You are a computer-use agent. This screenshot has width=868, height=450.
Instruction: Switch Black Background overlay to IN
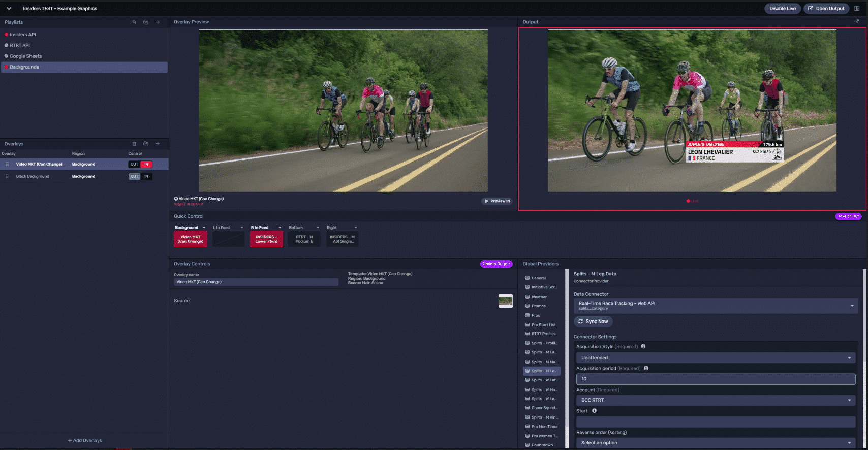146,177
